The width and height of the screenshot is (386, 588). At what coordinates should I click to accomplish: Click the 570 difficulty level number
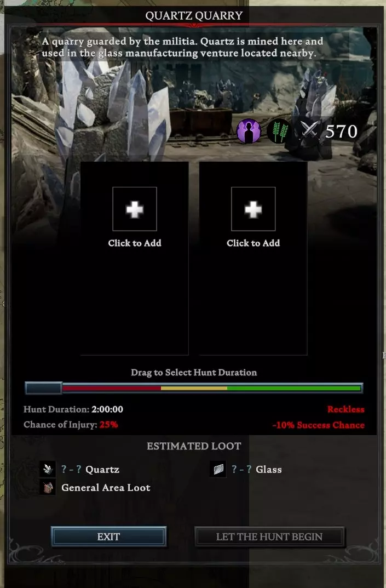click(341, 132)
